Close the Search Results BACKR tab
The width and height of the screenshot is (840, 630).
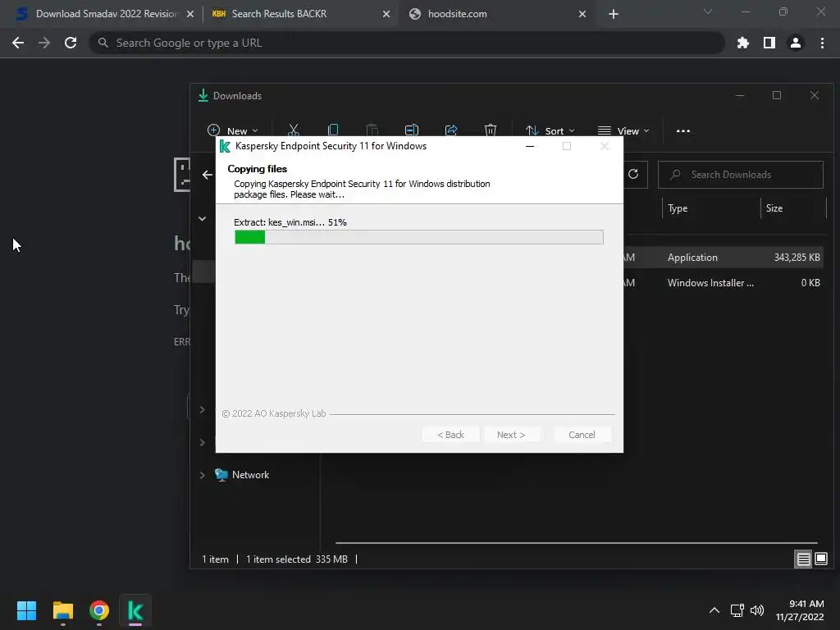(x=386, y=14)
